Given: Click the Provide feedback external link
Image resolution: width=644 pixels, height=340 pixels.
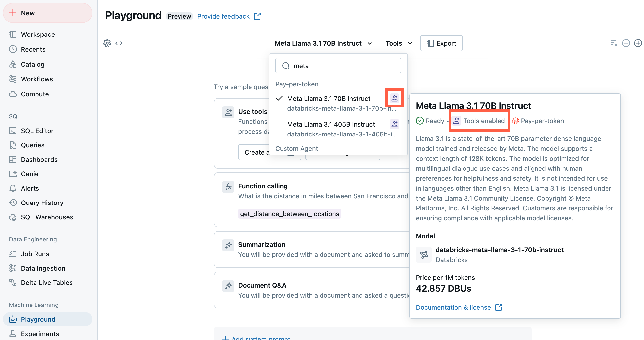Looking at the screenshot, I should pyautogui.click(x=228, y=16).
